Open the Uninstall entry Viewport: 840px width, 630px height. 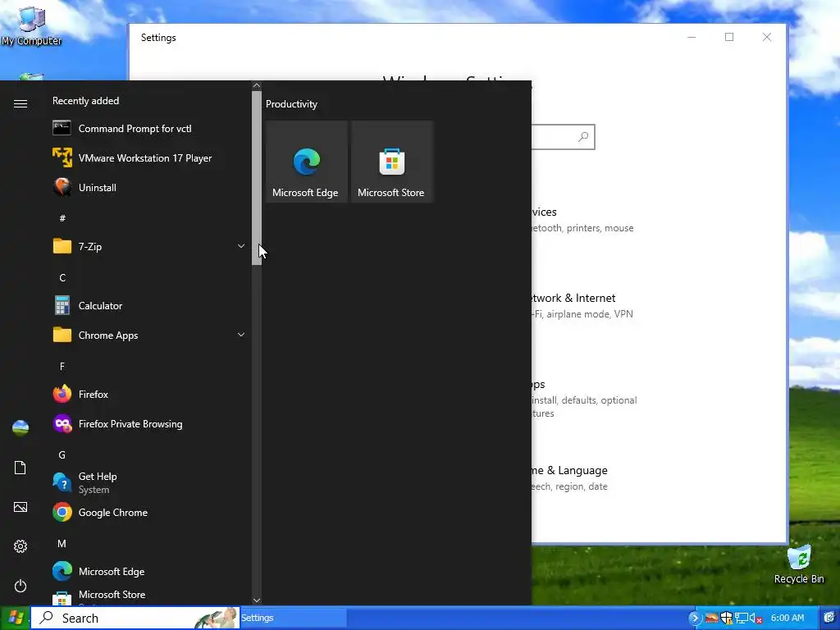click(x=148, y=188)
